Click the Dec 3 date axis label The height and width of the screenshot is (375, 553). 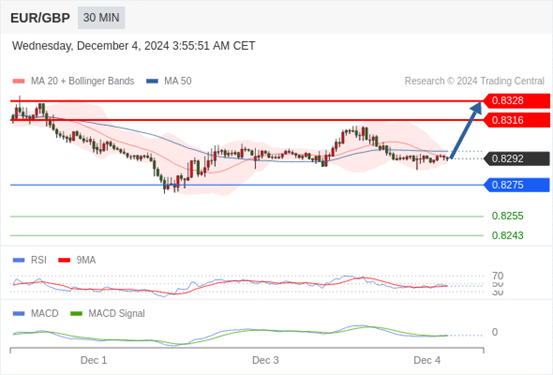265,360
